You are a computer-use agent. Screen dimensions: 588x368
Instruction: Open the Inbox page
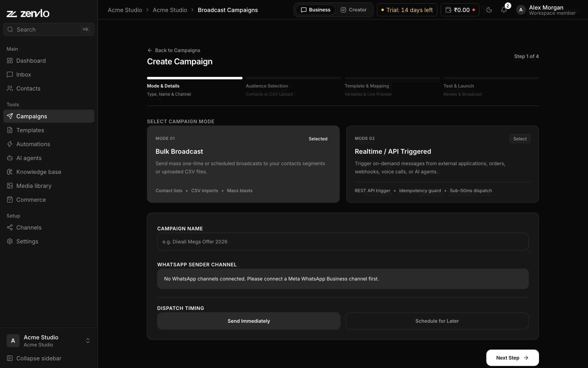click(49, 74)
